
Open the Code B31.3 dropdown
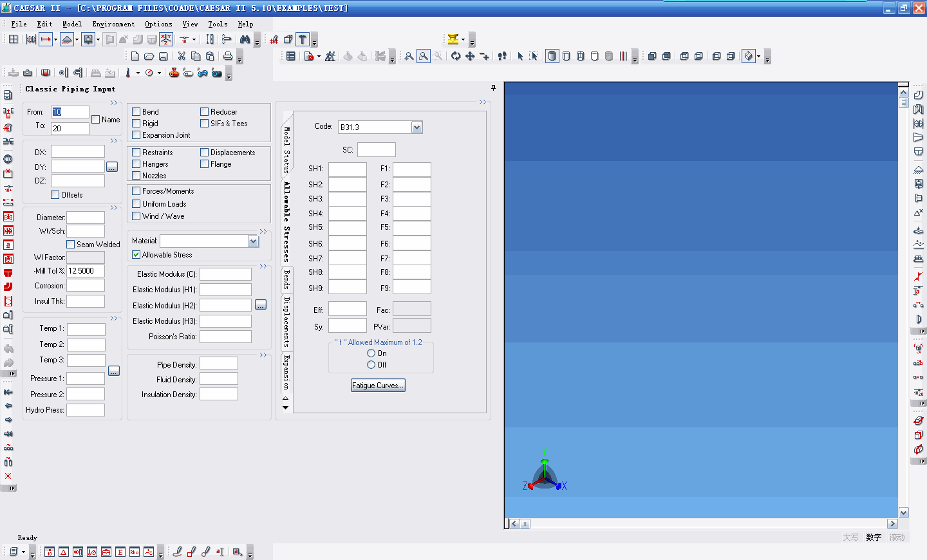(417, 127)
